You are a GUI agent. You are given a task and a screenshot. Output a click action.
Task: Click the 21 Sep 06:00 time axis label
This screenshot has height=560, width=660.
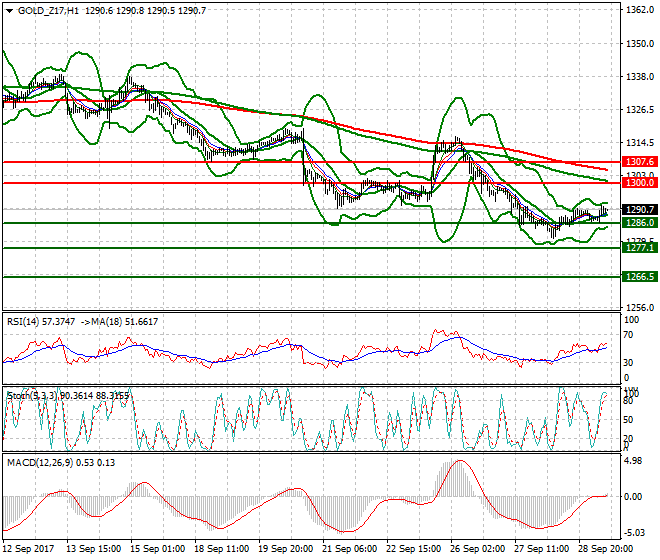(x=349, y=549)
